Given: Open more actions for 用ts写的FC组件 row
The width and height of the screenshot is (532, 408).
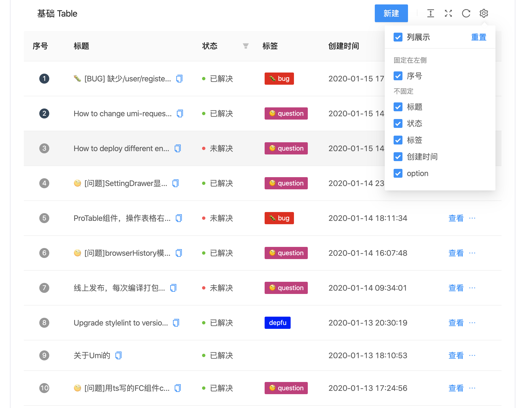Looking at the screenshot, I should pyautogui.click(x=472, y=388).
